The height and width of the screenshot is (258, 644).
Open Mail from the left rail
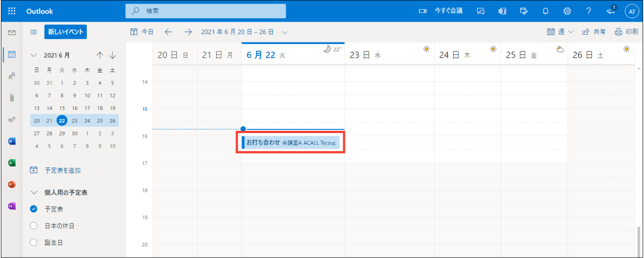pyautogui.click(x=12, y=33)
